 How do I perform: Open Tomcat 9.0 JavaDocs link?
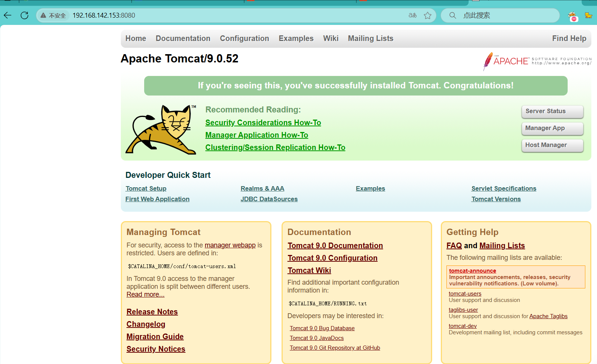317,338
